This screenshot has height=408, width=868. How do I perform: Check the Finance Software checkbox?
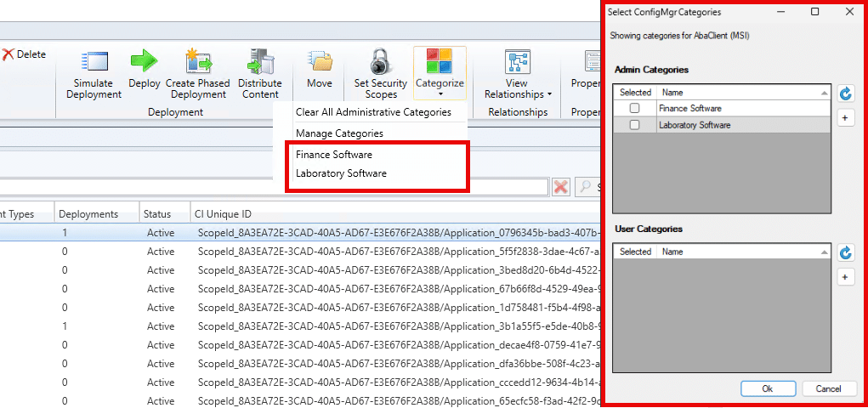(634, 109)
